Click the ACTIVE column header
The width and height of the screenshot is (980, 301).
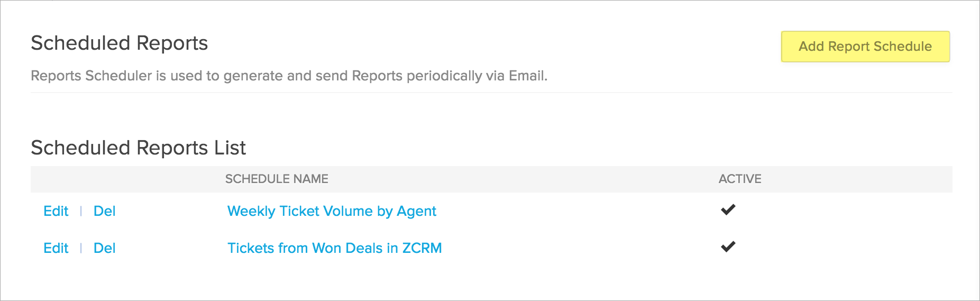(739, 179)
